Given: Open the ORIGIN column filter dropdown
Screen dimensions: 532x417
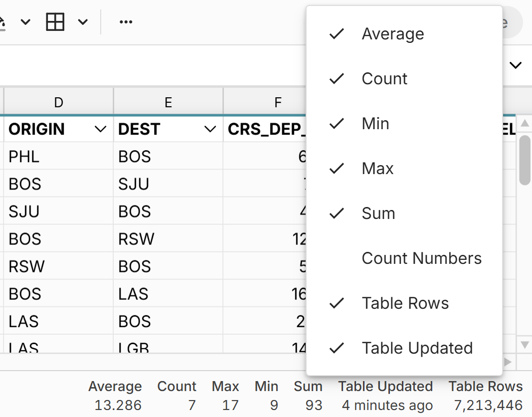Looking at the screenshot, I should click(100, 130).
